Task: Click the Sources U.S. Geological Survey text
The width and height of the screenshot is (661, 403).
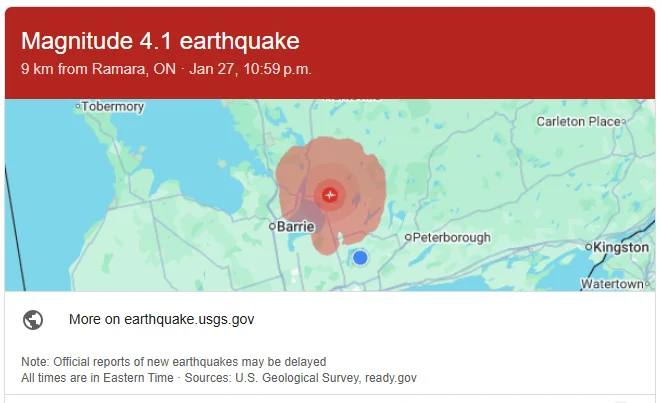Action: tap(301, 378)
